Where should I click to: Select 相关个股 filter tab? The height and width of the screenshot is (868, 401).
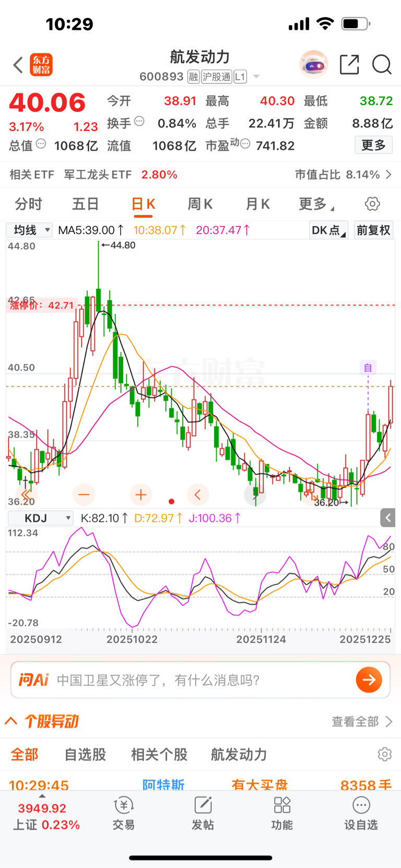click(x=159, y=754)
